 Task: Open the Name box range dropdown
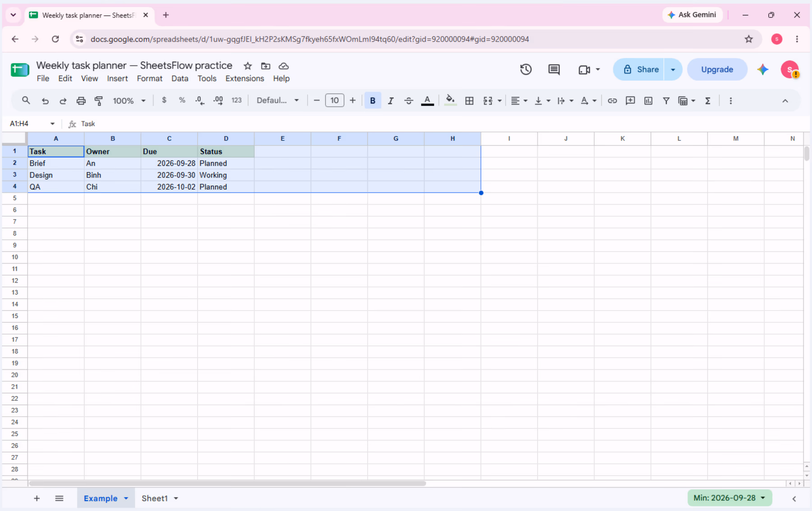coord(52,124)
